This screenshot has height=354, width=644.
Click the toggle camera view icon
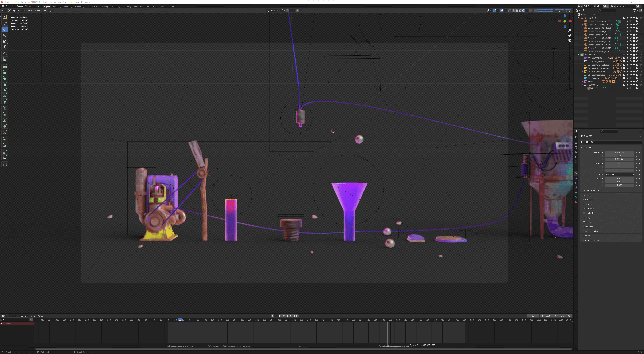[x=570, y=41]
